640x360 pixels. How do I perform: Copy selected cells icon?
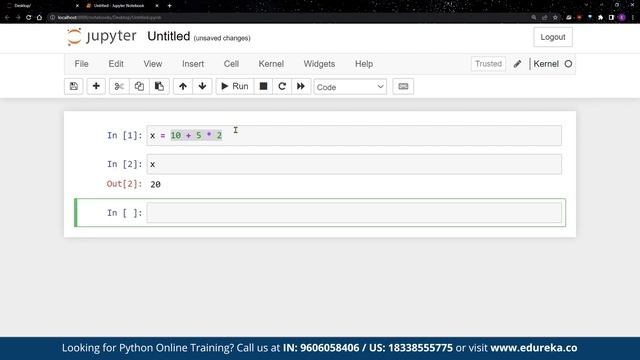(x=139, y=86)
